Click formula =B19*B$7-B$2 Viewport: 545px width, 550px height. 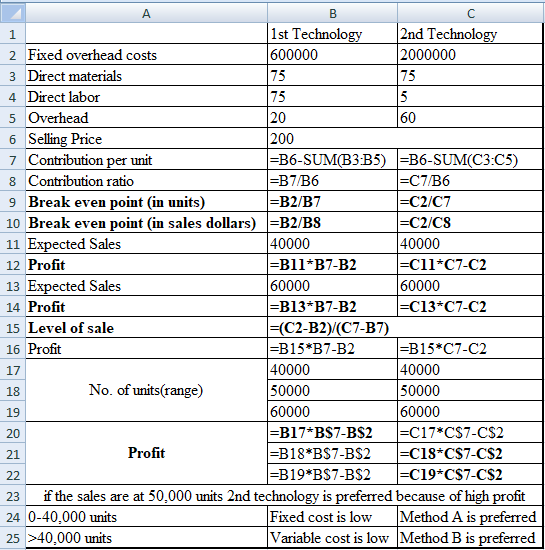(332, 475)
